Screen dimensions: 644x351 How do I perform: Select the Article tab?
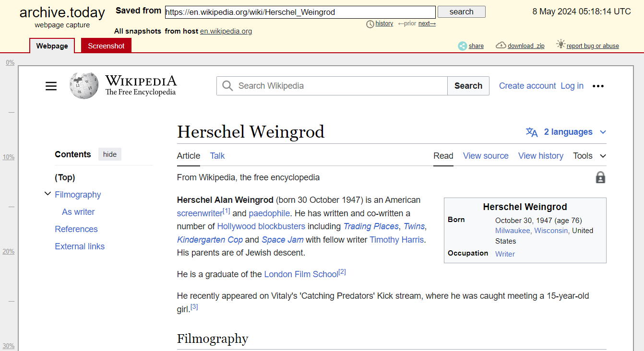189,156
